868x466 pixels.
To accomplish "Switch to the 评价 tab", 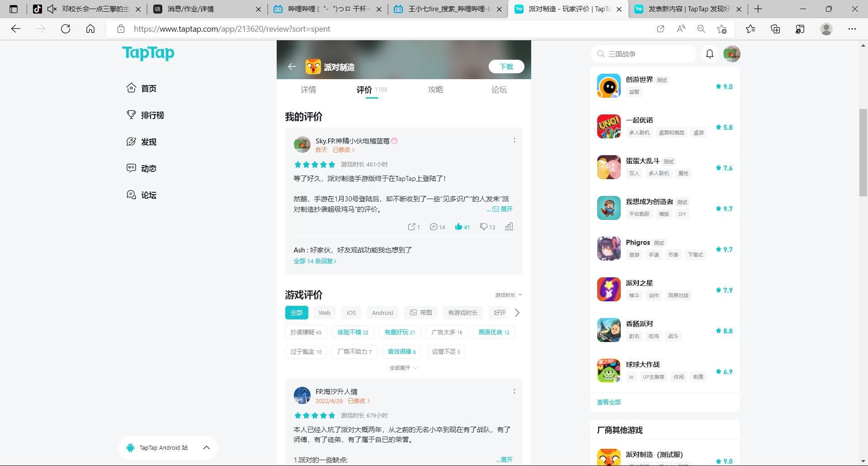I will 364,90.
